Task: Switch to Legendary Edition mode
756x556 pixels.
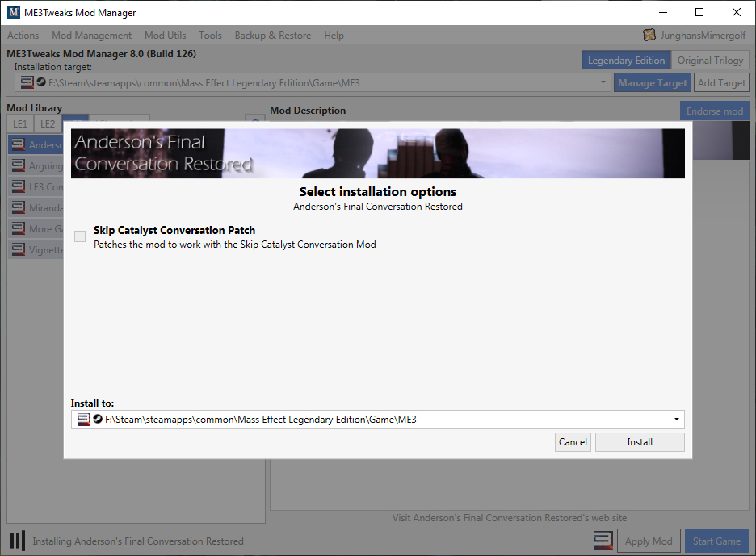Action: click(x=626, y=61)
